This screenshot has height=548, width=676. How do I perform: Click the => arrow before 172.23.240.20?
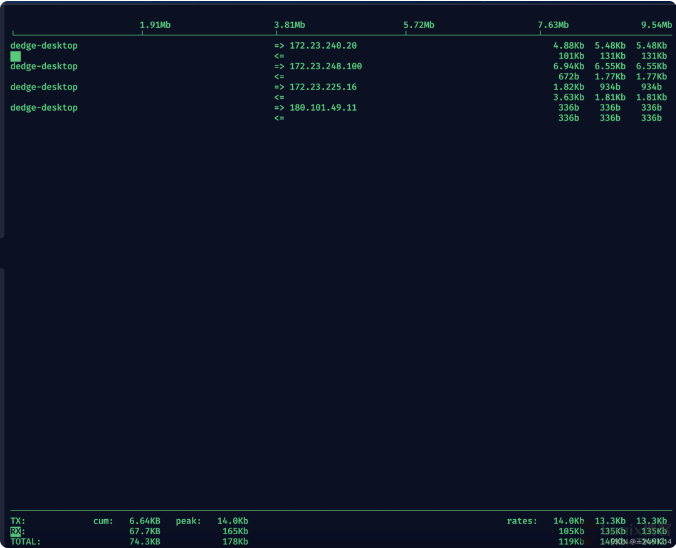279,46
